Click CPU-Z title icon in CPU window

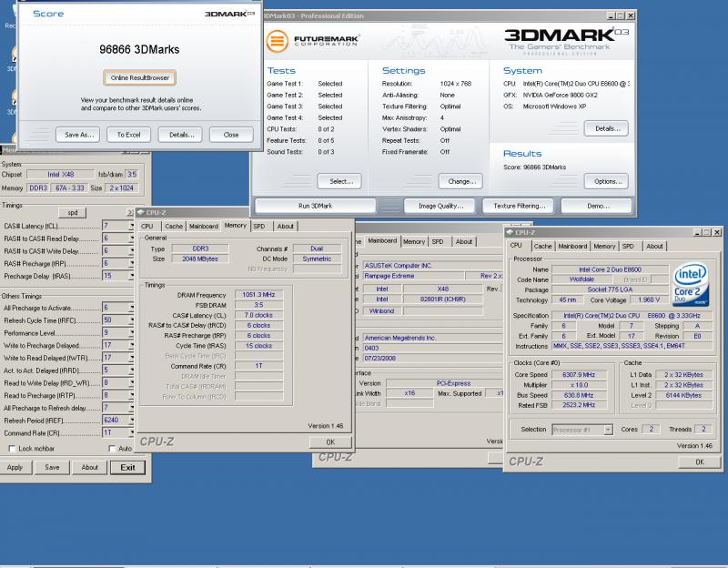point(510,232)
